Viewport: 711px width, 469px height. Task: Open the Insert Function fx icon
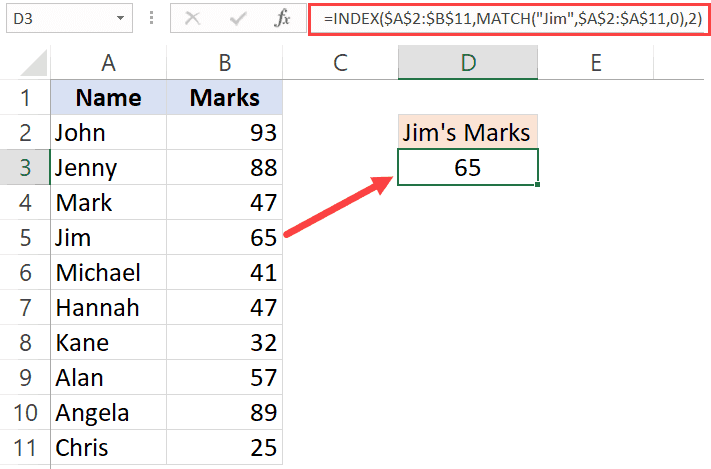pos(282,19)
